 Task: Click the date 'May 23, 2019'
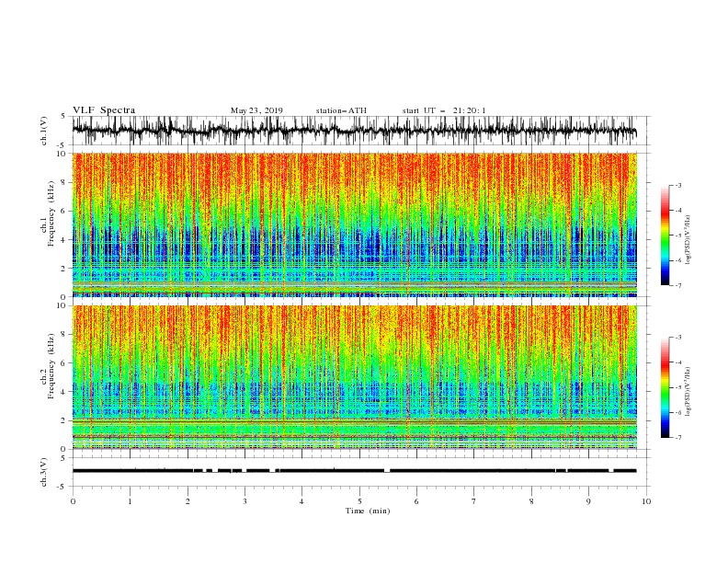click(256, 110)
